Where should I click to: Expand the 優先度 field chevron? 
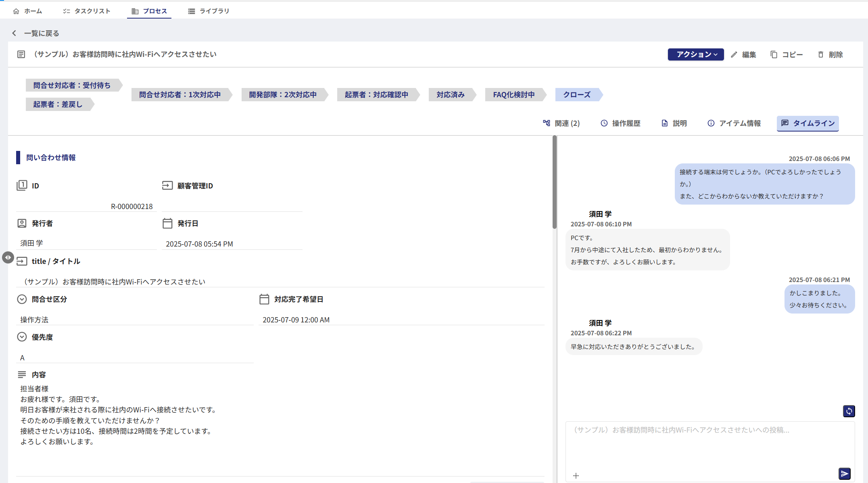click(x=22, y=337)
